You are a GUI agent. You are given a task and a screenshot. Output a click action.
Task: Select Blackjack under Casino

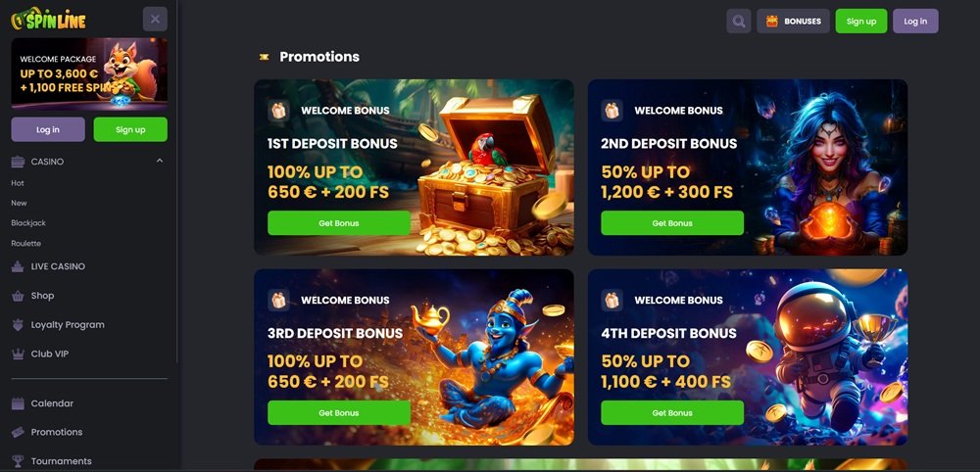pos(28,223)
